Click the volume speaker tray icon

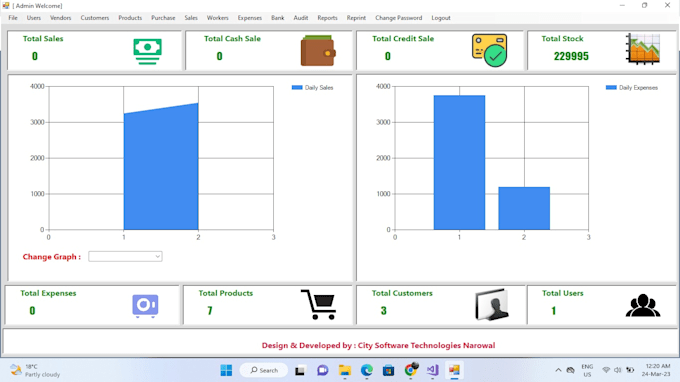618,370
